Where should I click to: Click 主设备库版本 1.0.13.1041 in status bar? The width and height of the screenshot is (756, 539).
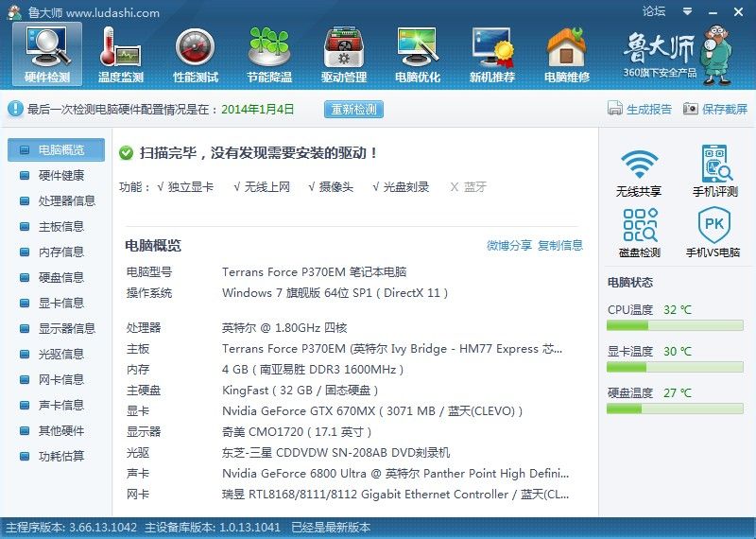[x=212, y=528]
